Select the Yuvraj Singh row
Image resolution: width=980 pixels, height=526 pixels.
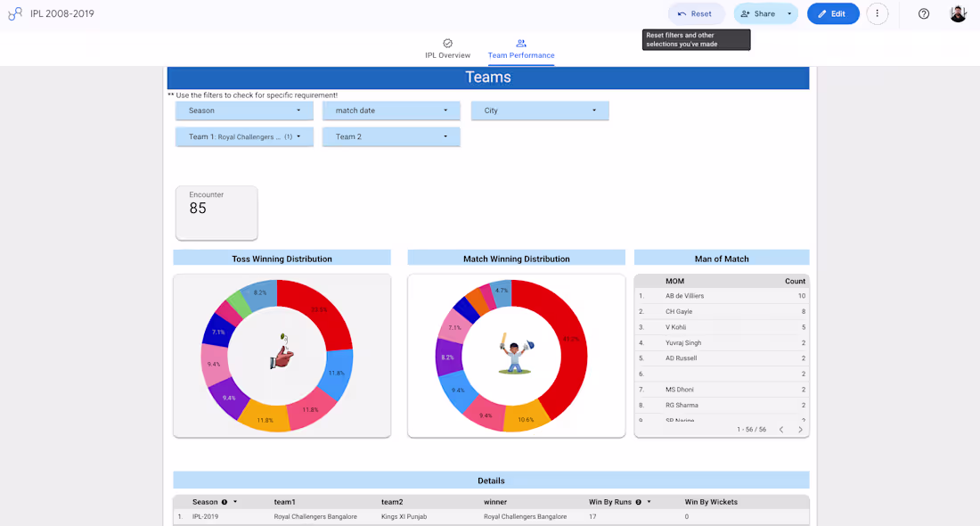(x=722, y=342)
